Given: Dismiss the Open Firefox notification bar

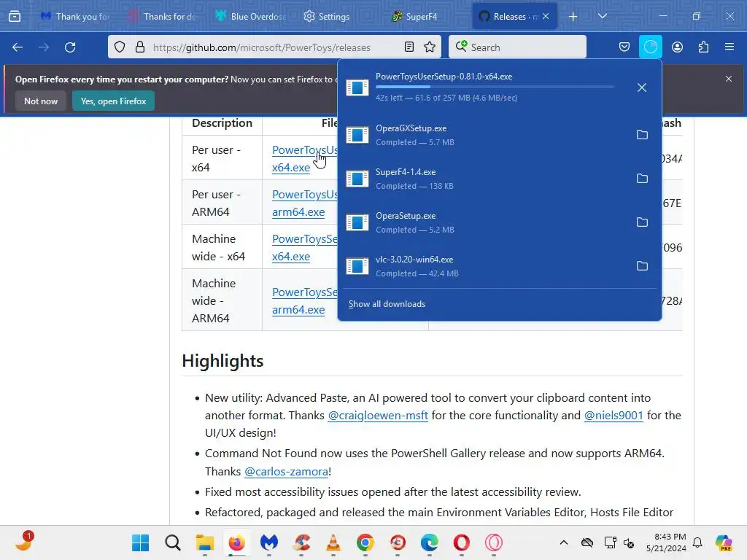Looking at the screenshot, I should pyautogui.click(x=729, y=79).
